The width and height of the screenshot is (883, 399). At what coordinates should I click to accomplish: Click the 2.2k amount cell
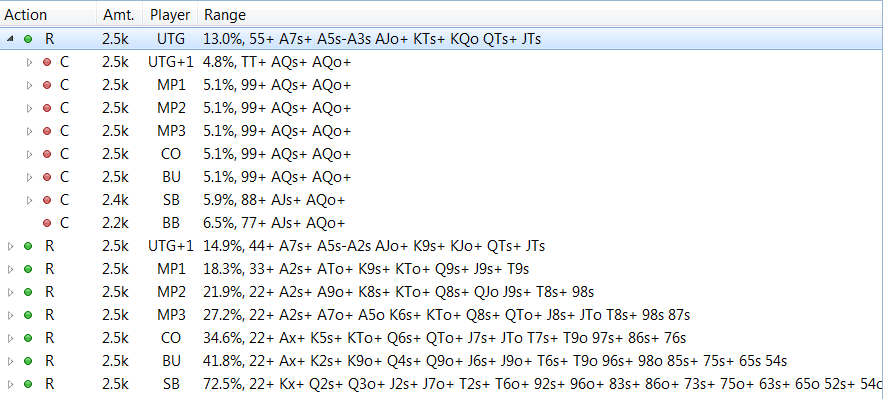115,223
